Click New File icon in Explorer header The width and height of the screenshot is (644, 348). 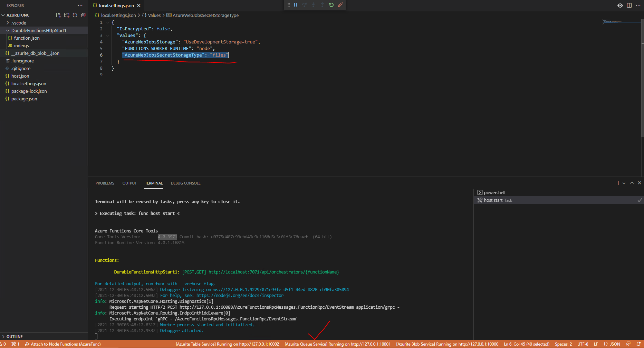(x=58, y=15)
